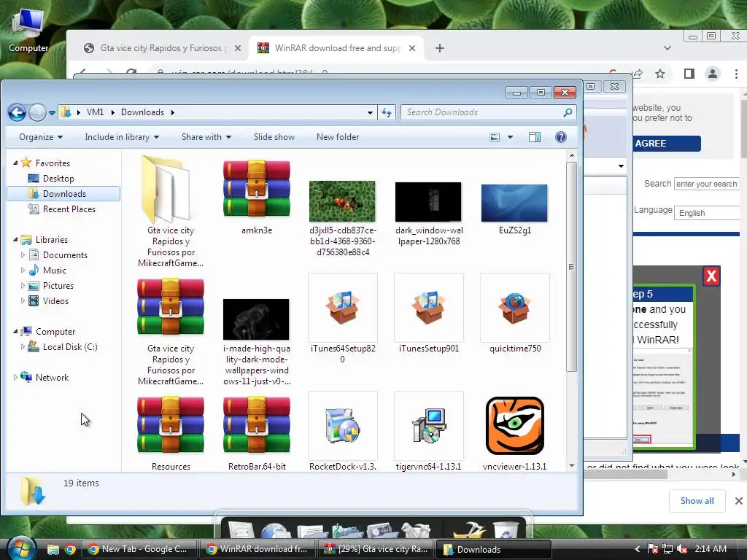This screenshot has height=560, width=747.
Task: Open the Share with menu
Action: point(206,137)
